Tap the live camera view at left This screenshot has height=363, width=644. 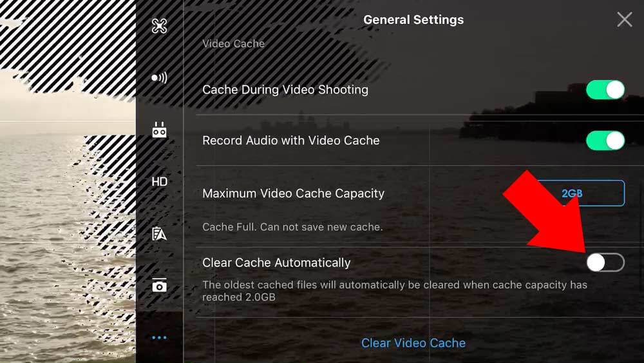pyautogui.click(x=68, y=181)
